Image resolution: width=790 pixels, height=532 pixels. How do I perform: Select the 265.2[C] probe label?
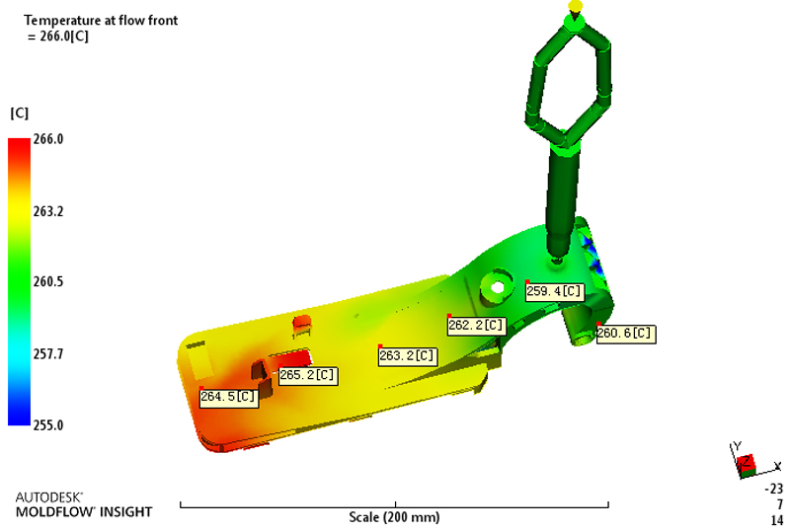[x=308, y=376]
